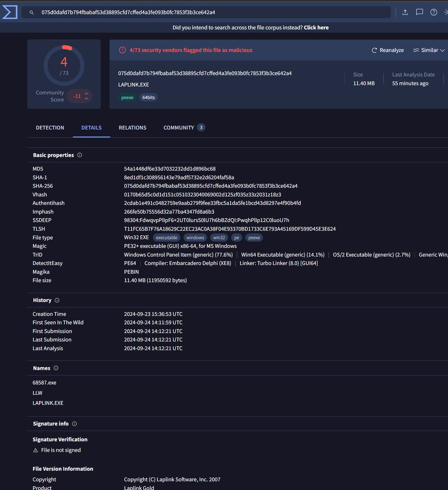Image resolution: width=448 pixels, height=490 pixels.
Task: Click 'File is not signed' text
Action: pyautogui.click(x=61, y=450)
